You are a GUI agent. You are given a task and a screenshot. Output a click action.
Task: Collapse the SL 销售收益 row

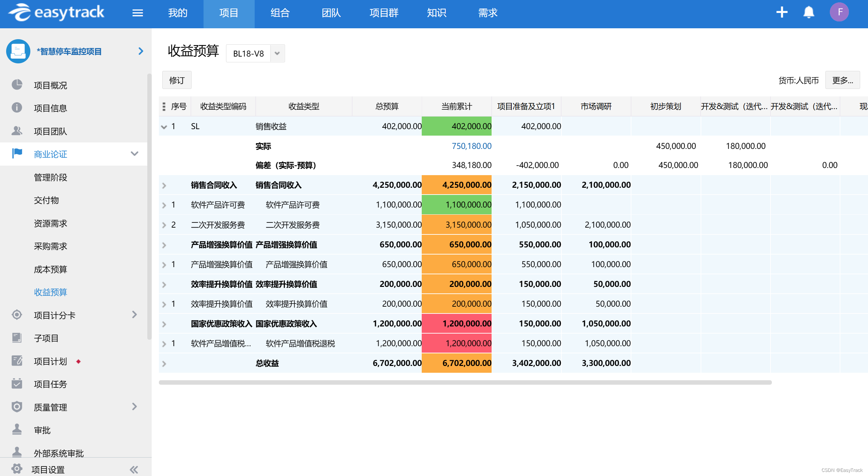click(x=164, y=127)
